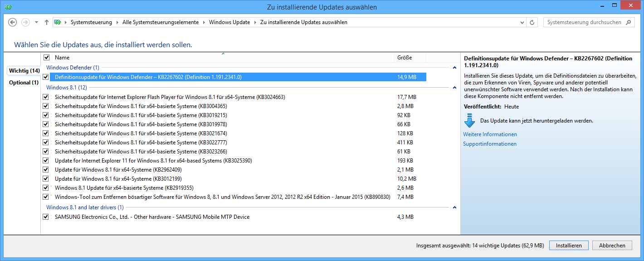
Task: Click the Forward navigation arrow
Action: tap(25, 22)
